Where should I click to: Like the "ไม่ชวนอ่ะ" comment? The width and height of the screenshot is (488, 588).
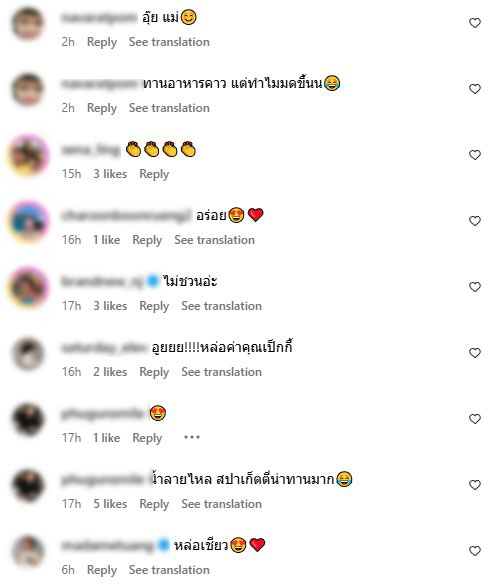(475, 287)
